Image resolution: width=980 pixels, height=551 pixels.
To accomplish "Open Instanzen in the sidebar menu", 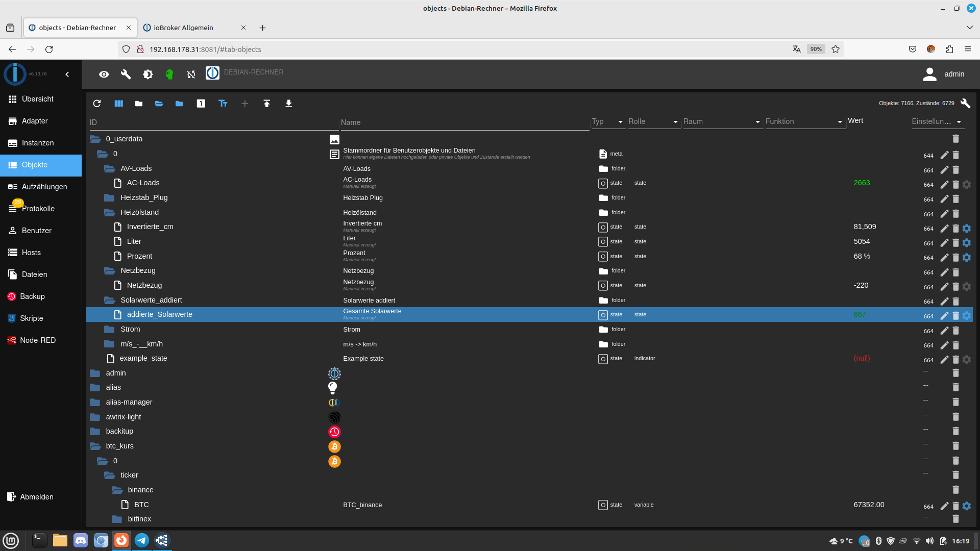I will [x=38, y=143].
